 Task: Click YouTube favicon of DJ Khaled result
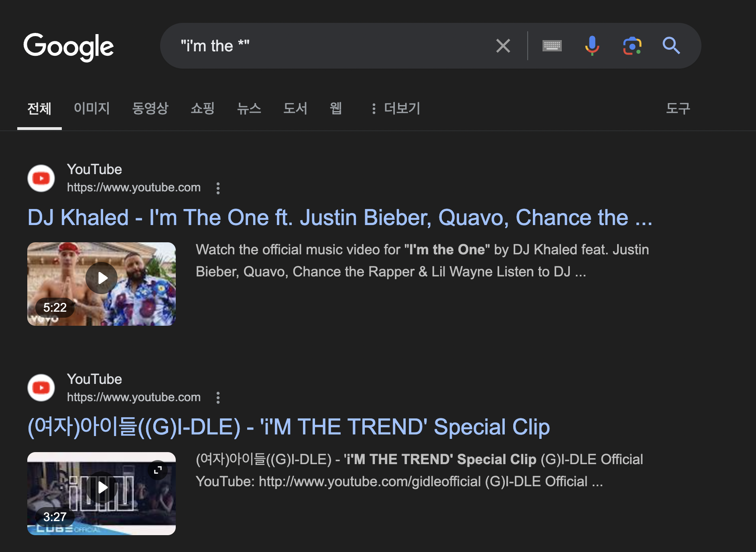coord(41,178)
